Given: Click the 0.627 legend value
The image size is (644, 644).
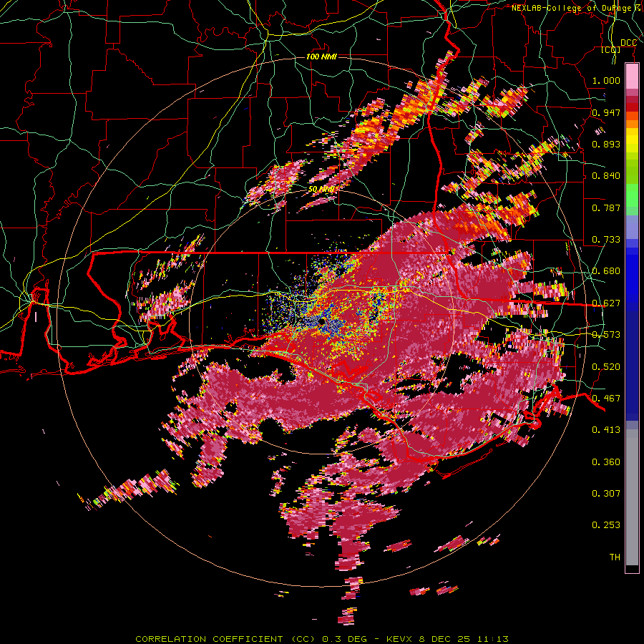Looking at the screenshot, I should click(x=606, y=303).
